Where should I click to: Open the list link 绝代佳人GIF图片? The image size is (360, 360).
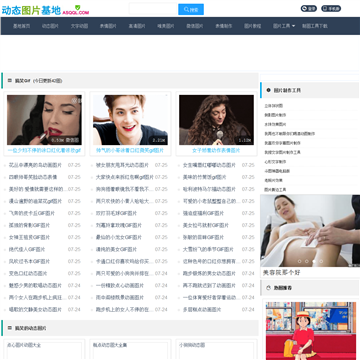tap(27, 249)
